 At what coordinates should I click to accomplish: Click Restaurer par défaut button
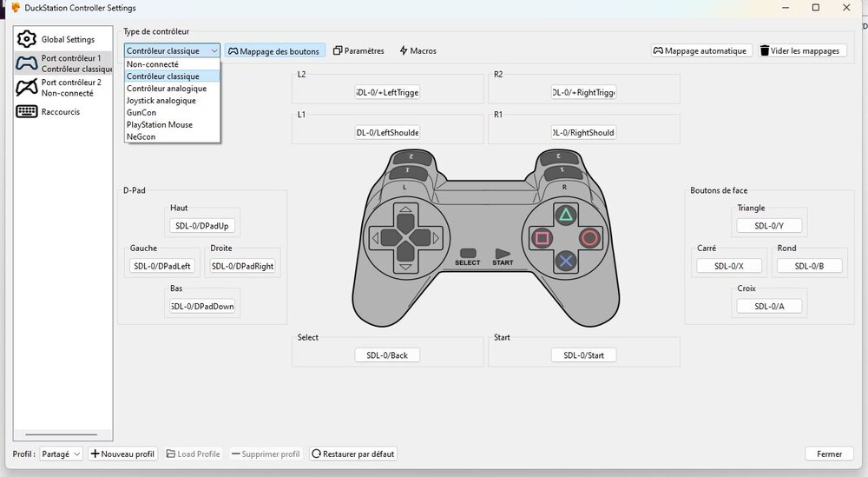click(x=353, y=454)
